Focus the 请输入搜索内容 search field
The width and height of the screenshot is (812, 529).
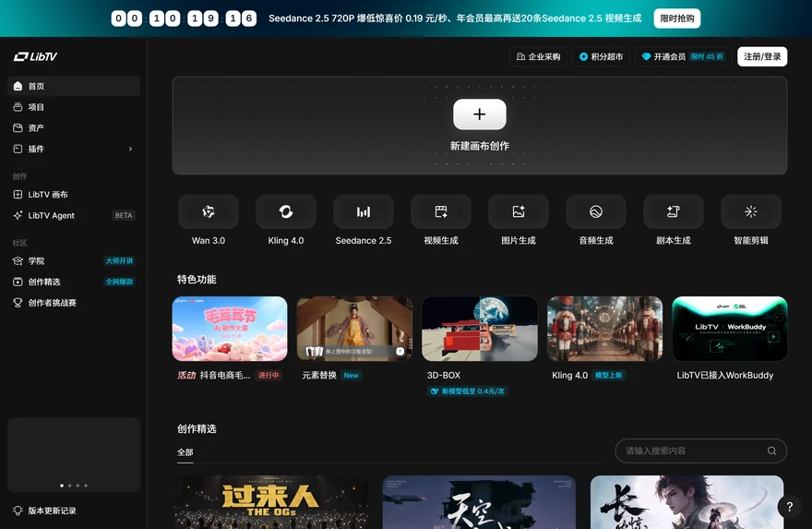tap(701, 451)
